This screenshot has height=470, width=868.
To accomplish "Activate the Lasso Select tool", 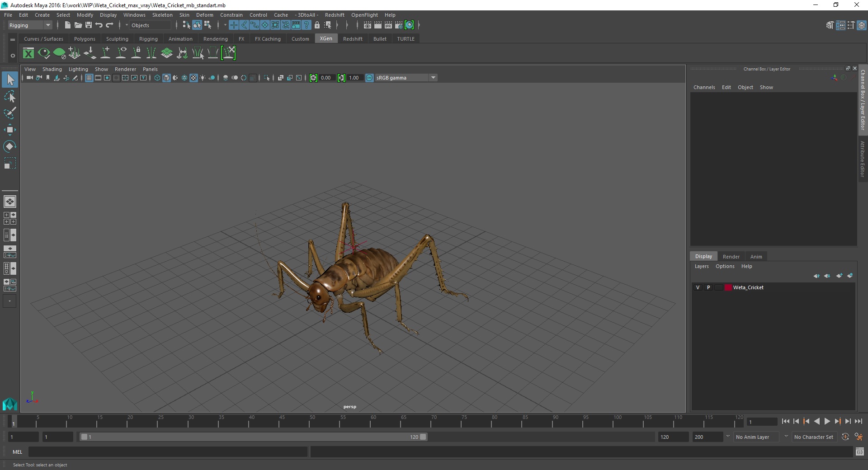I will point(10,97).
